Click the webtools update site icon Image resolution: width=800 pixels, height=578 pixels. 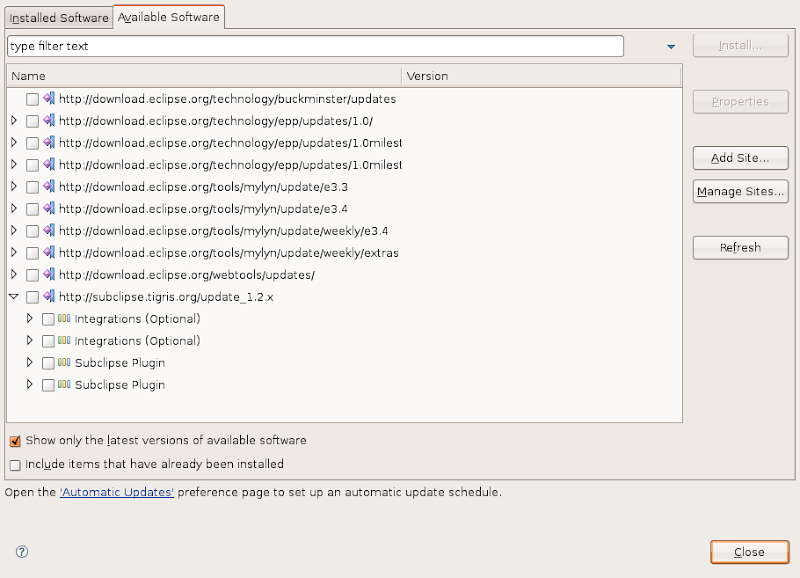click(x=49, y=275)
